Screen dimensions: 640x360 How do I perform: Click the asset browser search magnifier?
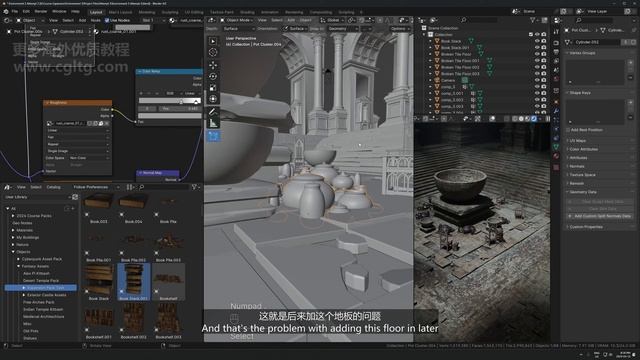142,187
